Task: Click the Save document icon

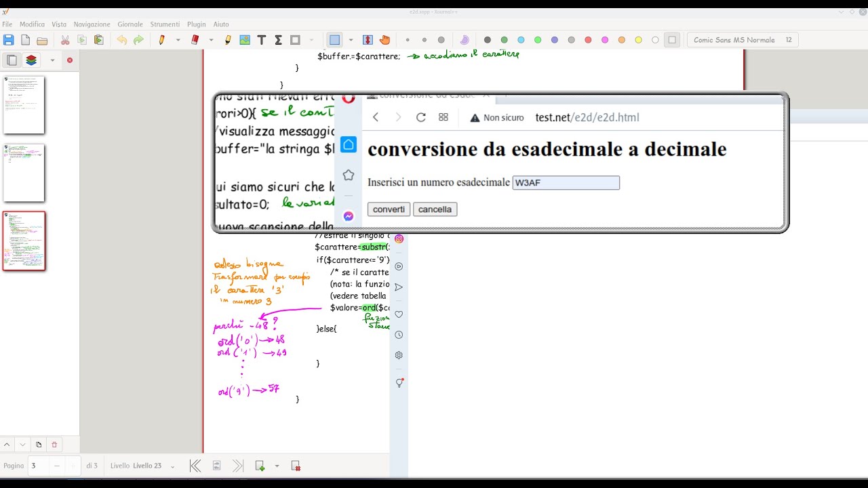Action: (x=9, y=40)
